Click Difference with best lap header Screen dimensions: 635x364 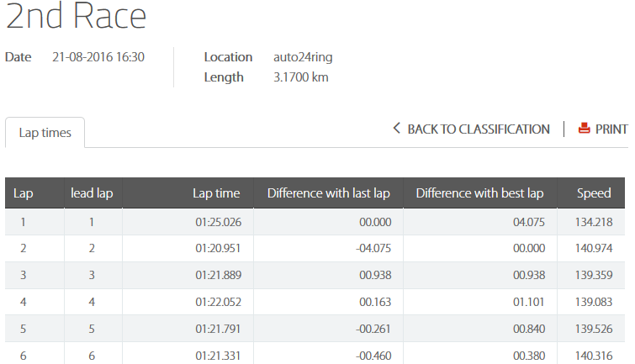coord(480,193)
